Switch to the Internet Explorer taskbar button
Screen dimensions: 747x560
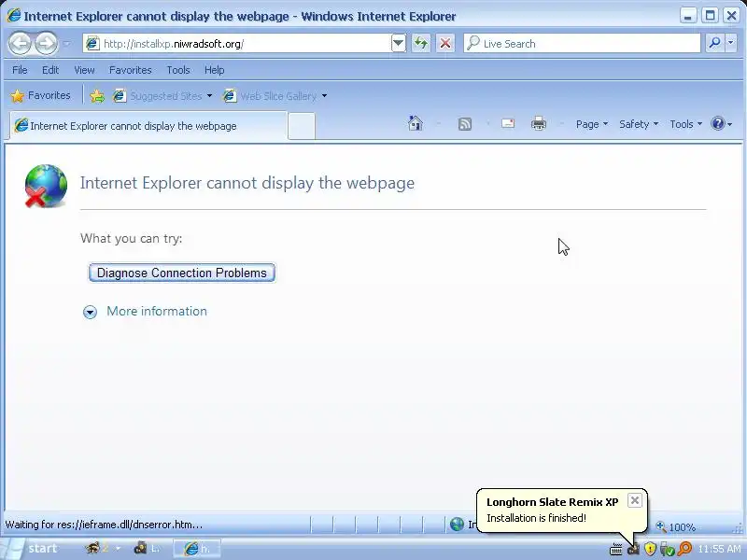(197, 549)
